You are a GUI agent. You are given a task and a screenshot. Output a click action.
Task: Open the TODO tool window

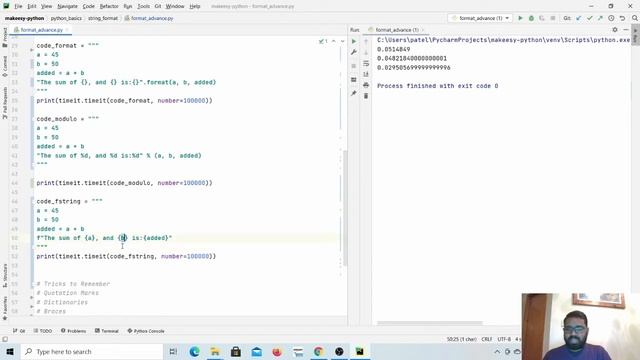pyautogui.click(x=43, y=331)
